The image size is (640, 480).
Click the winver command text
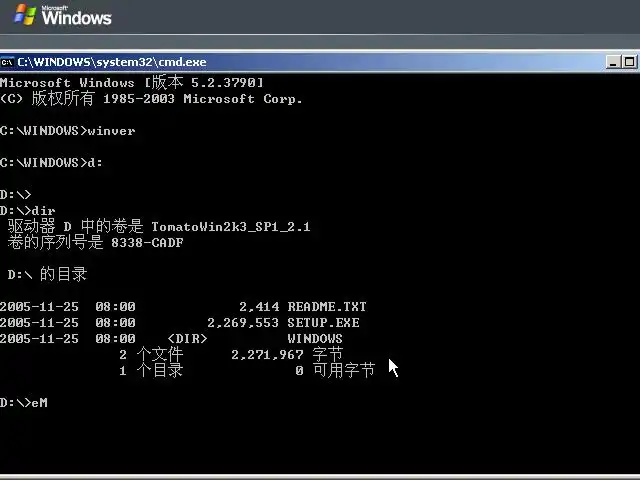(111, 131)
